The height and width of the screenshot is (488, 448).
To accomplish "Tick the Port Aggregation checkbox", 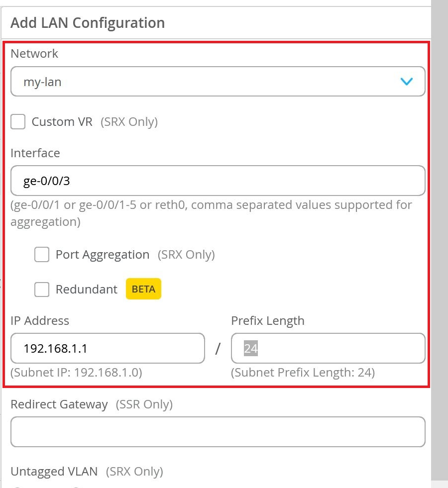I will point(42,255).
